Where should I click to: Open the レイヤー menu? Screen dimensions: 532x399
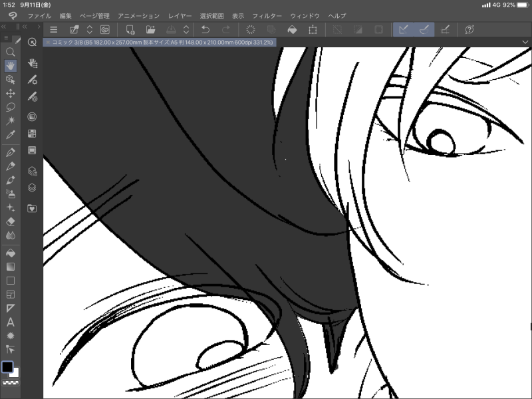(x=180, y=16)
